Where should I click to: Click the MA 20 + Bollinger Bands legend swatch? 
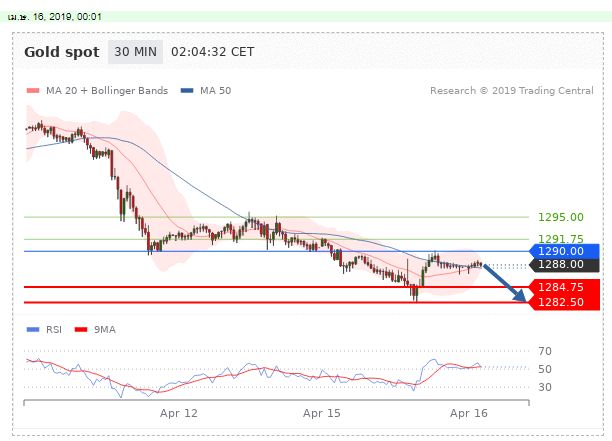click(31, 91)
